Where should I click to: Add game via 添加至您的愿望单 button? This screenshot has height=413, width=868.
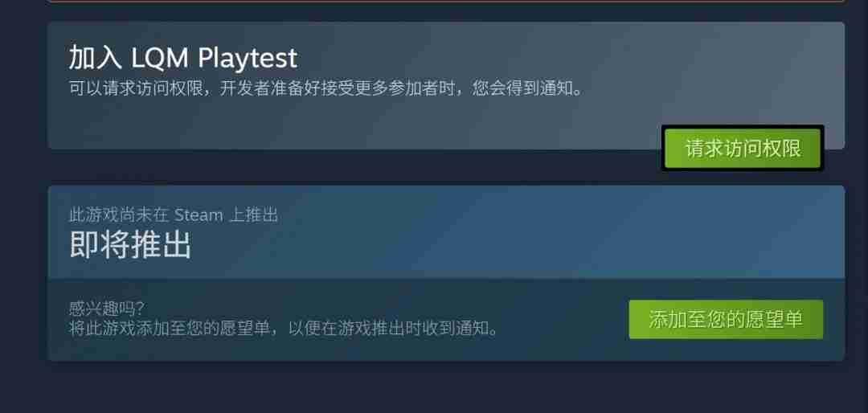pos(726,320)
